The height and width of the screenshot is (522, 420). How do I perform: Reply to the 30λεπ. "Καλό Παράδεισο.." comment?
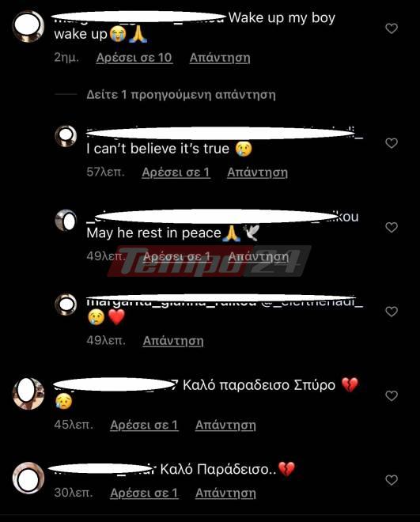coord(225,493)
